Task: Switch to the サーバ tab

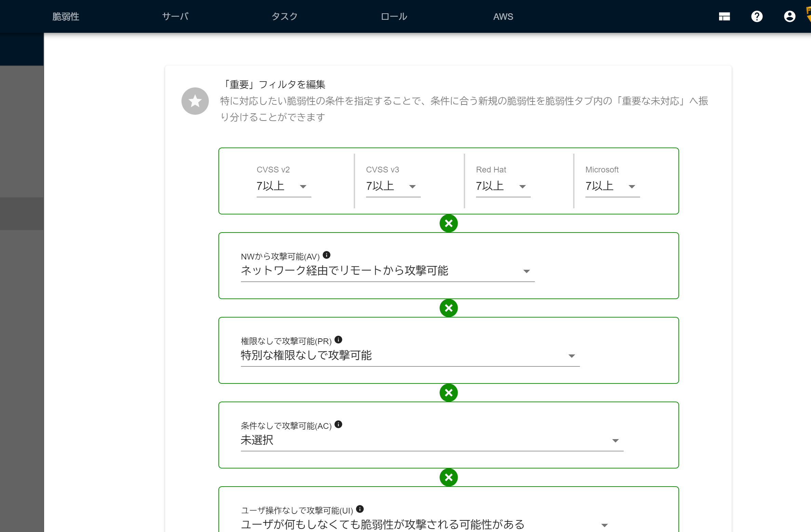Action: pyautogui.click(x=175, y=16)
